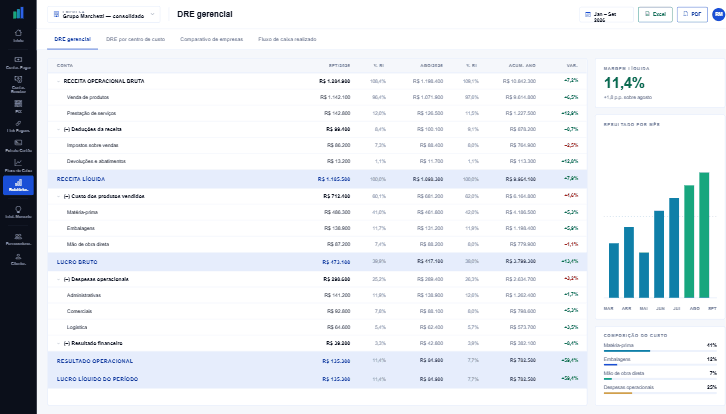Select the Matéria-prima row in the table
The width and height of the screenshot is (726, 414).
click(x=317, y=212)
